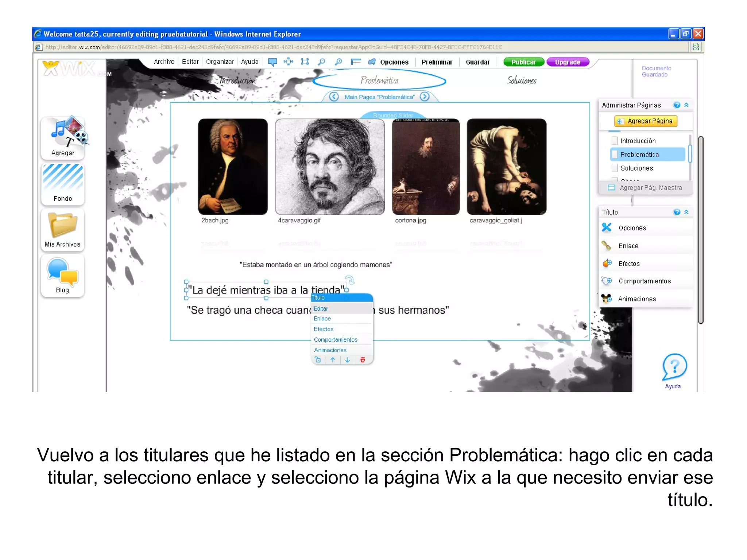Click the rotate handle above the selected title
Viewport: 747px width, 560px height.
click(350, 280)
